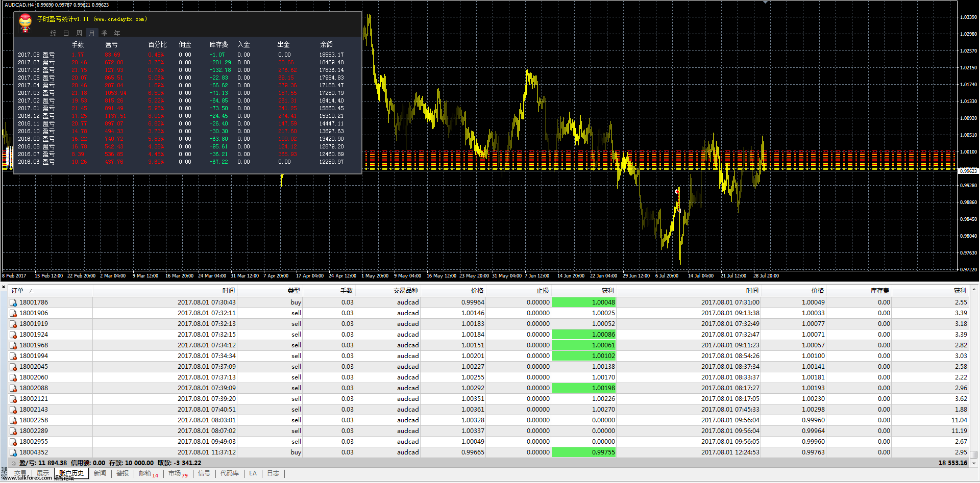980x483 pixels.
Task: Switch stats panel to 周 (weekly) view
Action: click(x=79, y=33)
